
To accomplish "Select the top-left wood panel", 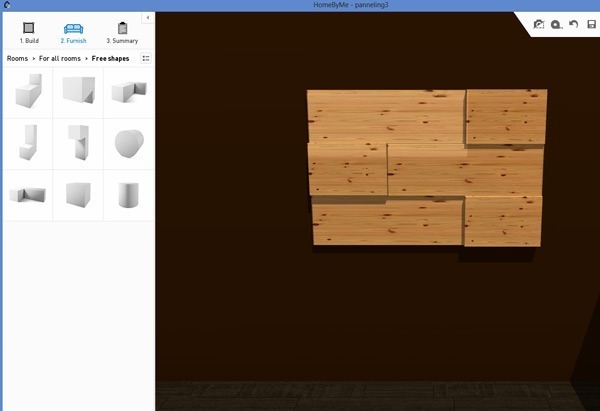I will 386,116.
